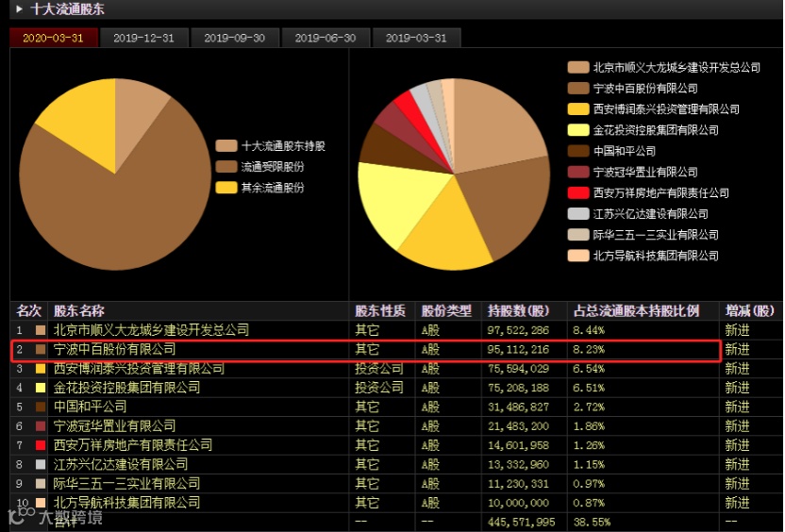Click legend swatch for 宁波中百股份有限公司

pos(578,89)
